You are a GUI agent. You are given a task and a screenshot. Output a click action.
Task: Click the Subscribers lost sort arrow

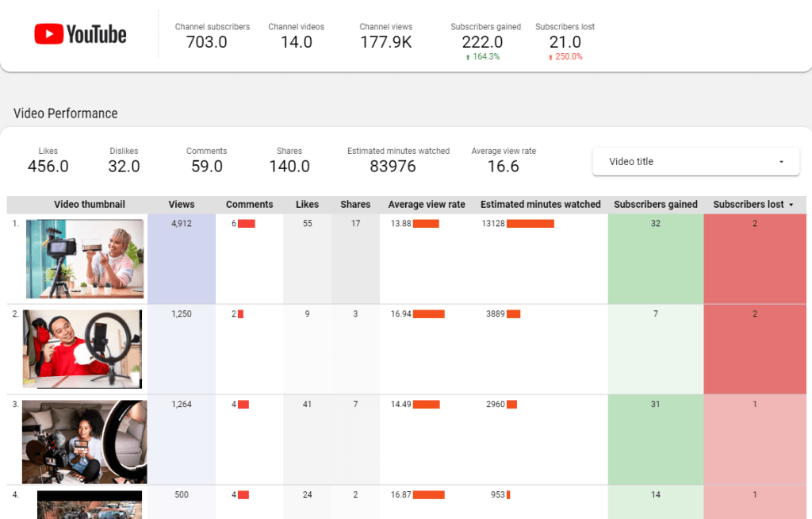(x=791, y=205)
